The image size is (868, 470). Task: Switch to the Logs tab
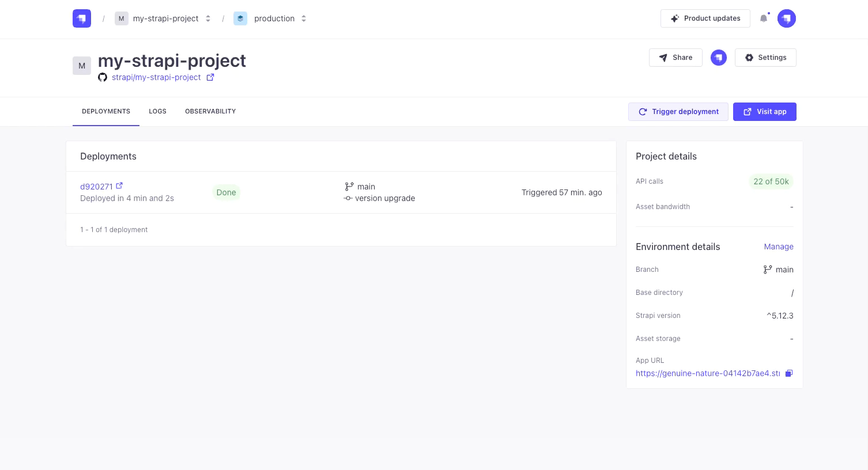[x=157, y=111]
